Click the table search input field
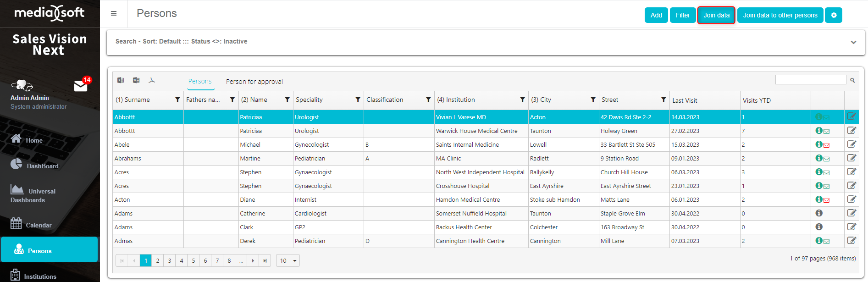Image resolution: width=868 pixels, height=282 pixels. point(810,80)
